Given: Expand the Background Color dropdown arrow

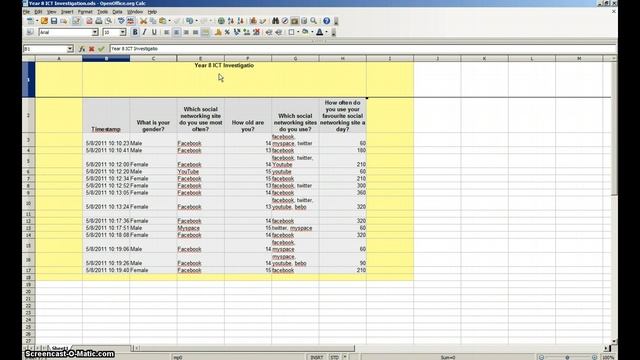Looking at the screenshot, I should point(312,32).
